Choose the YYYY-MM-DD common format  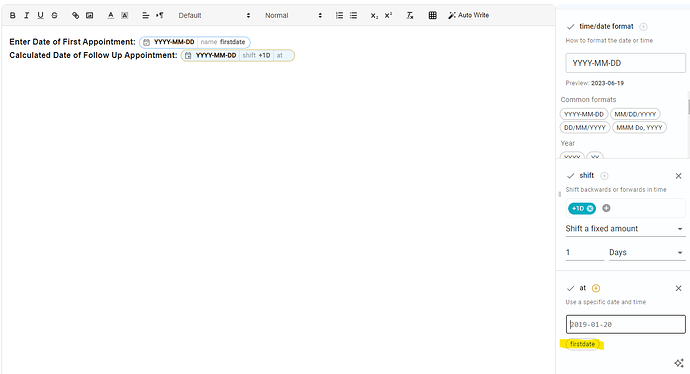pos(584,114)
